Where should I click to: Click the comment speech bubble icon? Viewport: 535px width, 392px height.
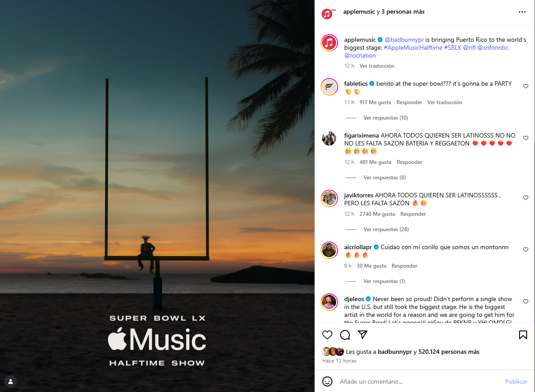[x=345, y=335]
